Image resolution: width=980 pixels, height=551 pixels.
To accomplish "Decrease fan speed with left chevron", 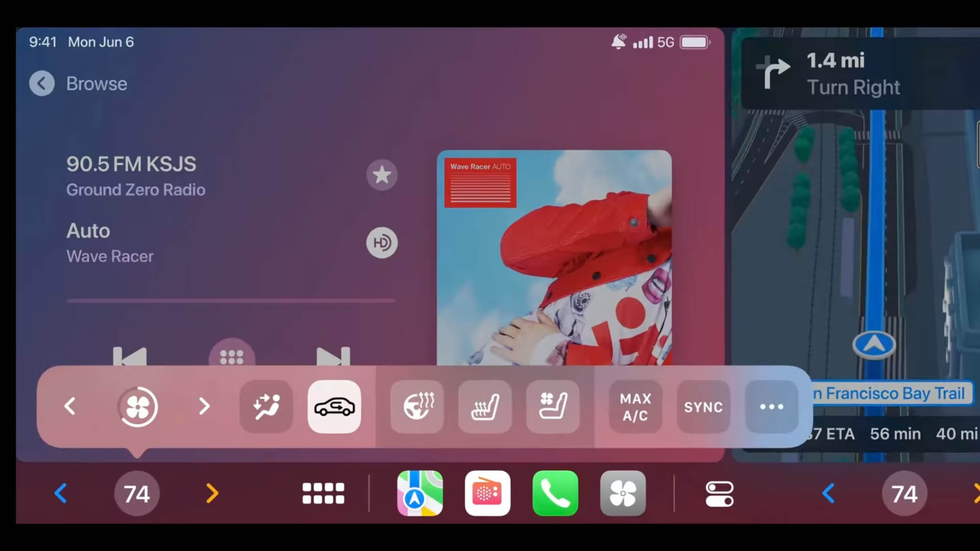I will (x=70, y=407).
